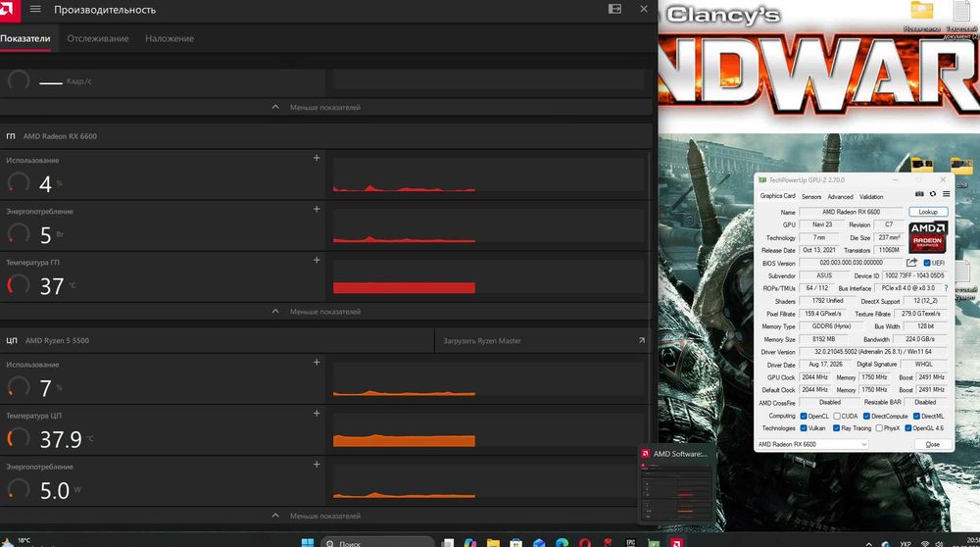Screen dimensions: 980x547
Task: Click the BIOS export share icon in GPU-Z
Action: coord(911,263)
